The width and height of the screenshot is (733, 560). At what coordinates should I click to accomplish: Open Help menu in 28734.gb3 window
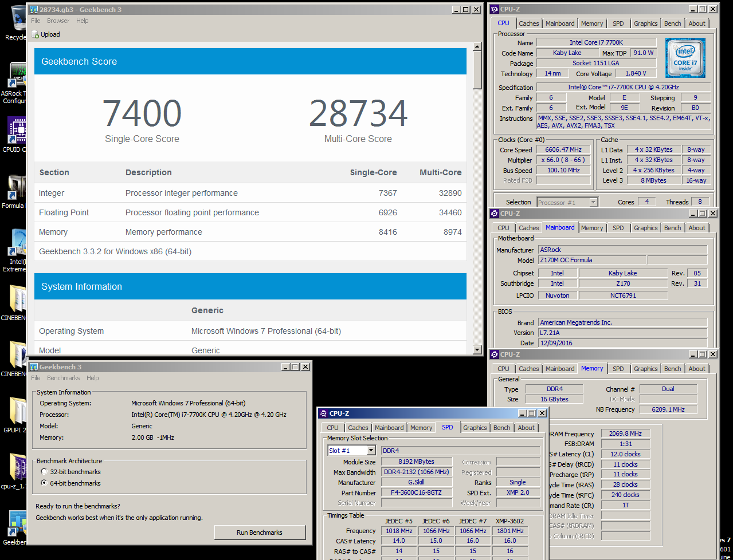point(83,21)
